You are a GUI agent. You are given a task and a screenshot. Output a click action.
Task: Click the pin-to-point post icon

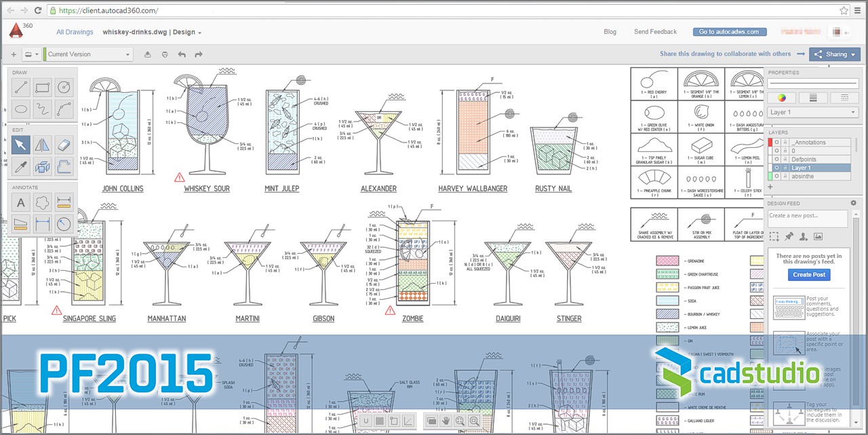pos(789,236)
